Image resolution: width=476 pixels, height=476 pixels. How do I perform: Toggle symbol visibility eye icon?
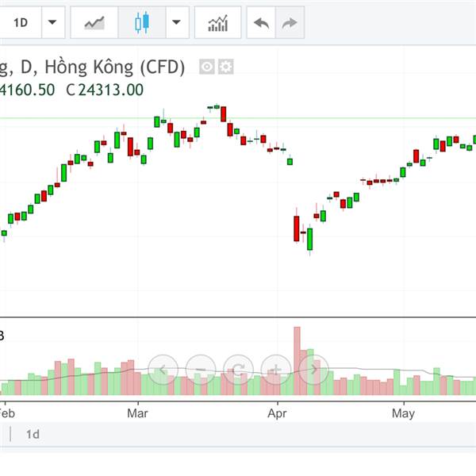pyautogui.click(x=207, y=67)
